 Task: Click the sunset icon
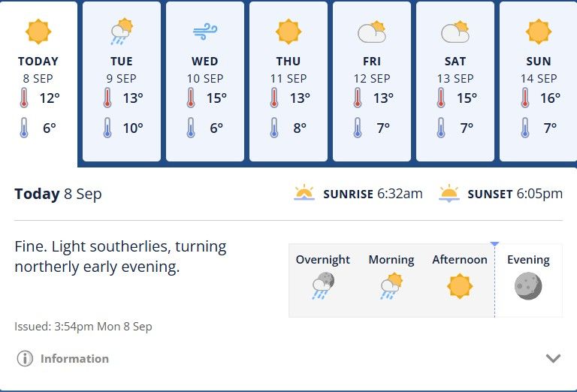point(449,193)
